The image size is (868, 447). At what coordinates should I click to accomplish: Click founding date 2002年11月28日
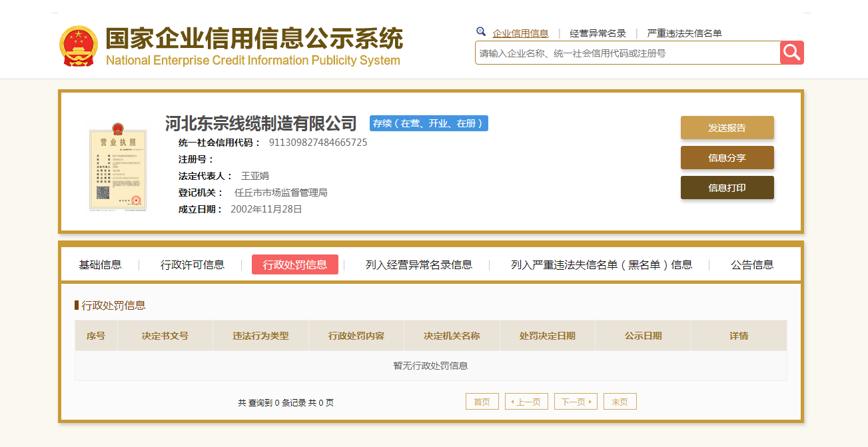[x=266, y=209]
